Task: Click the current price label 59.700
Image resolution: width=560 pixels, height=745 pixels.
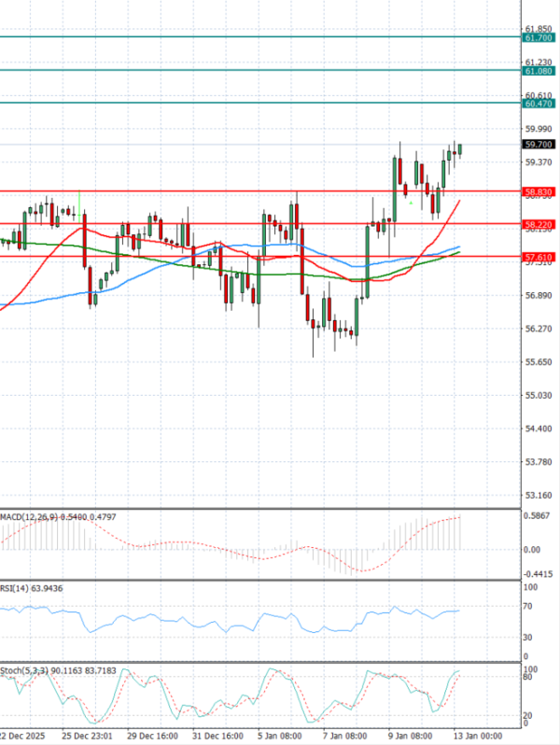Action: 539,145
